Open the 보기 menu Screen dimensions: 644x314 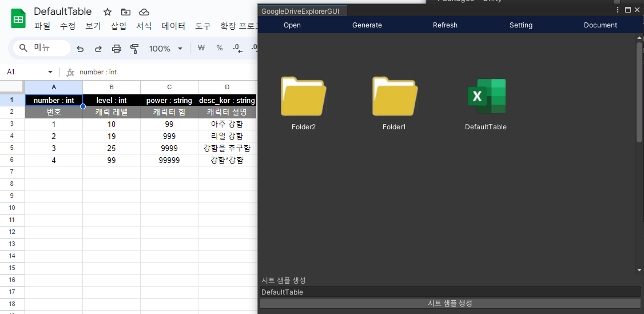point(93,26)
